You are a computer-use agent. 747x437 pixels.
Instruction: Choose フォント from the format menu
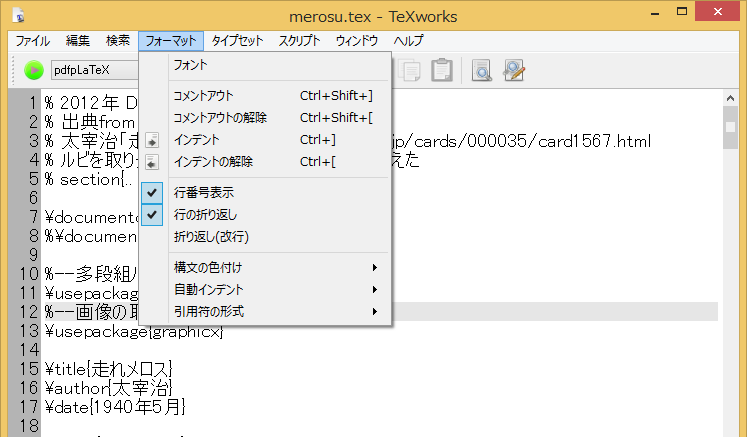tap(191, 65)
